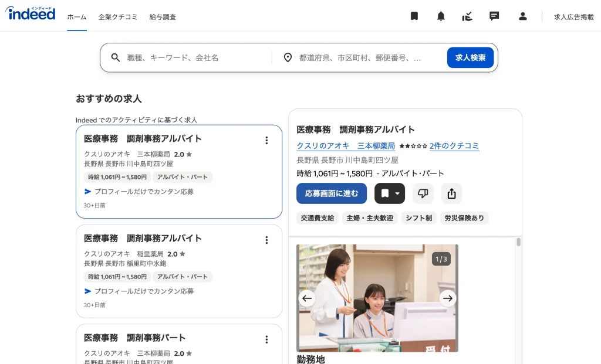
Task: Expand the save job bookmark dropdown
Action: 397,193
